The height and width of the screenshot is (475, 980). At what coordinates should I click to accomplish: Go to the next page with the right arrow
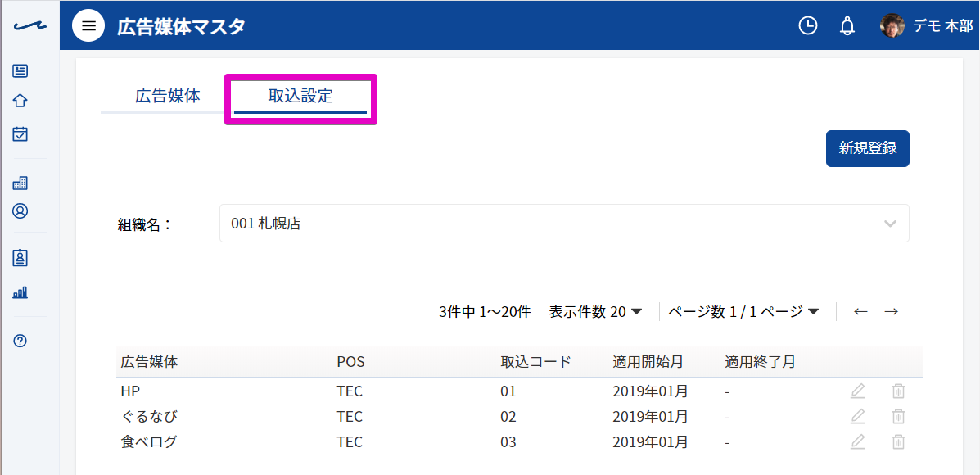pyautogui.click(x=892, y=311)
